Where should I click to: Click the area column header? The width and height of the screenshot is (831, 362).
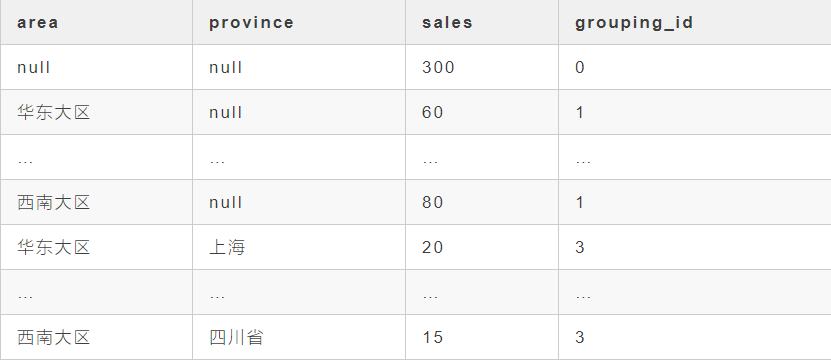96,22
